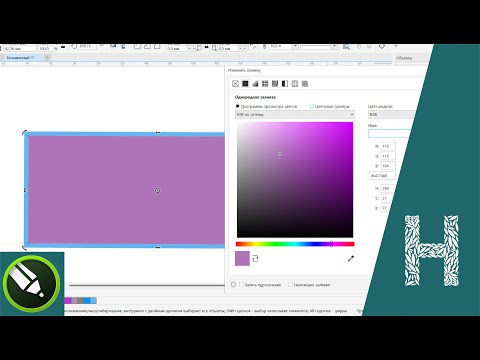The height and width of the screenshot is (360, 480).
Task: Click the lock ratio icon in toolbar
Action: (63, 47)
